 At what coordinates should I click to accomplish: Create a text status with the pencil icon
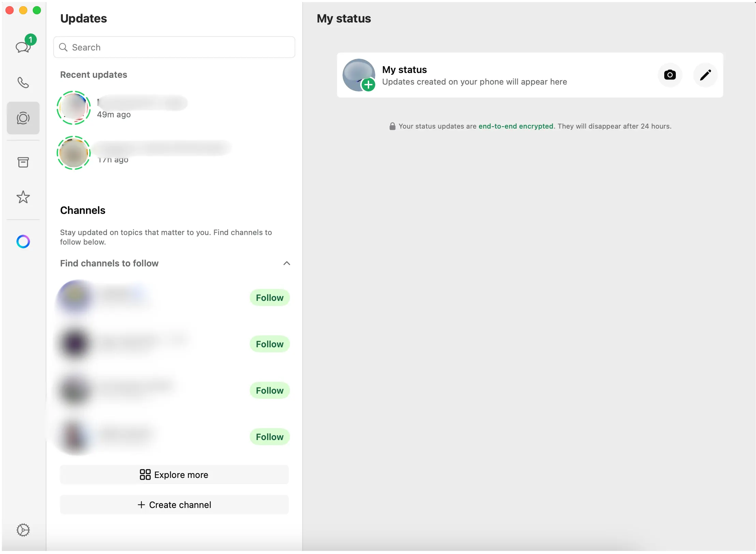[705, 75]
